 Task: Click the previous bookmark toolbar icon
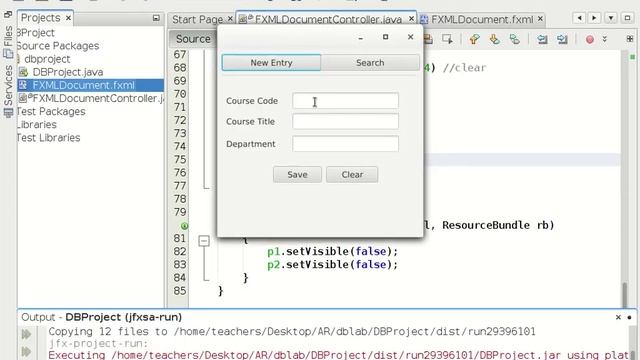[x=474, y=39]
